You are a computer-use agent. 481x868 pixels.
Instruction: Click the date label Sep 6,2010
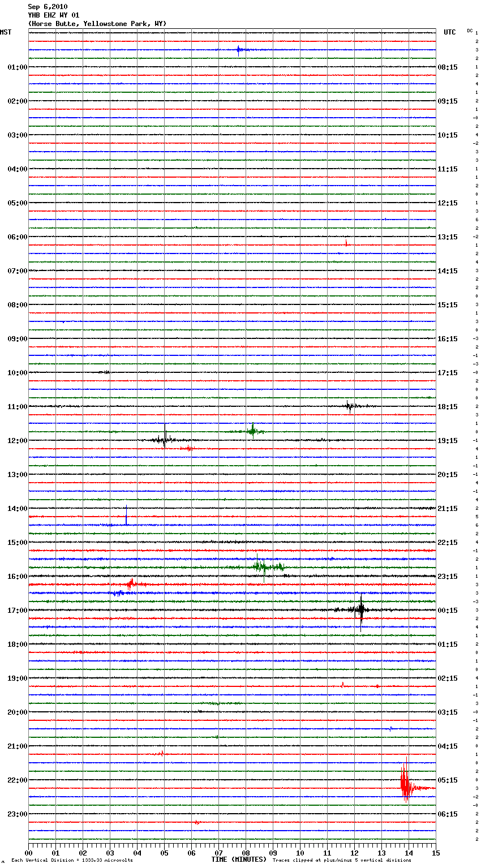48,7
